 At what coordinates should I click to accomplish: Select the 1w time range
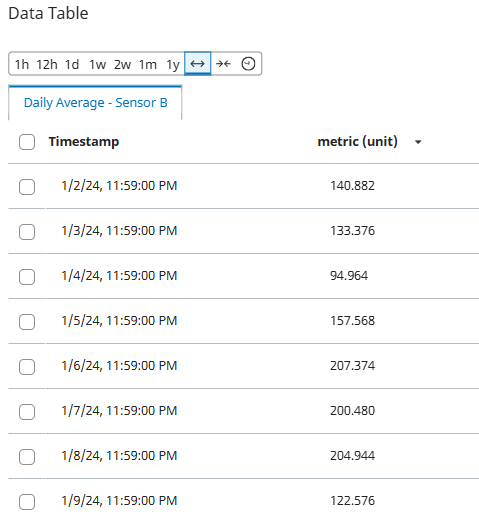pos(98,64)
